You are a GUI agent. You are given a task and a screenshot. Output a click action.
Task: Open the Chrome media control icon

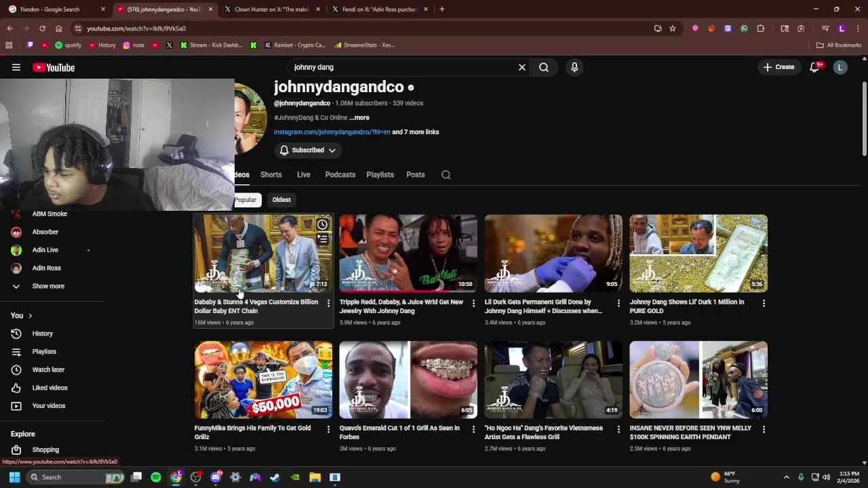point(825,28)
